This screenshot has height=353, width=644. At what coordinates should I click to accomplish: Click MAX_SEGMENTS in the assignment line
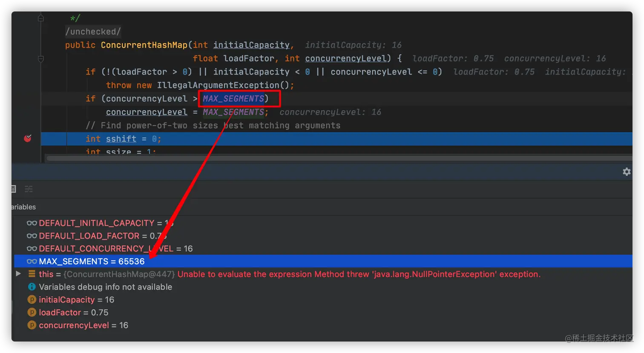coord(233,112)
